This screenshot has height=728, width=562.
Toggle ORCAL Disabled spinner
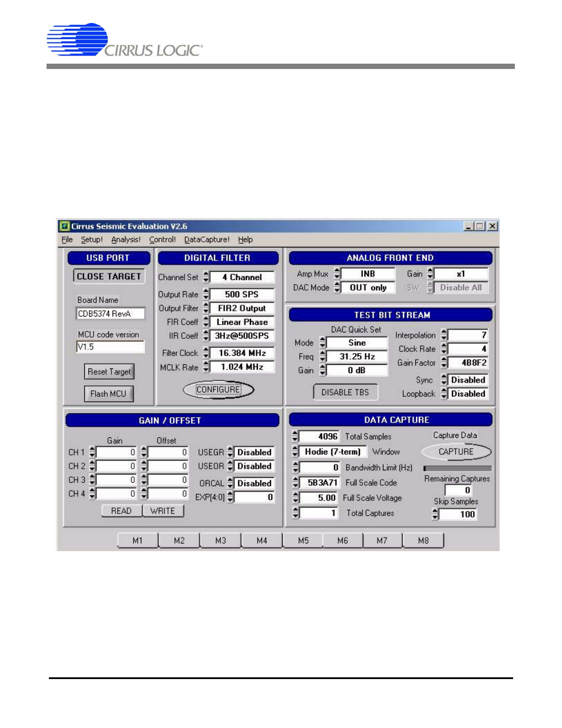point(230,483)
